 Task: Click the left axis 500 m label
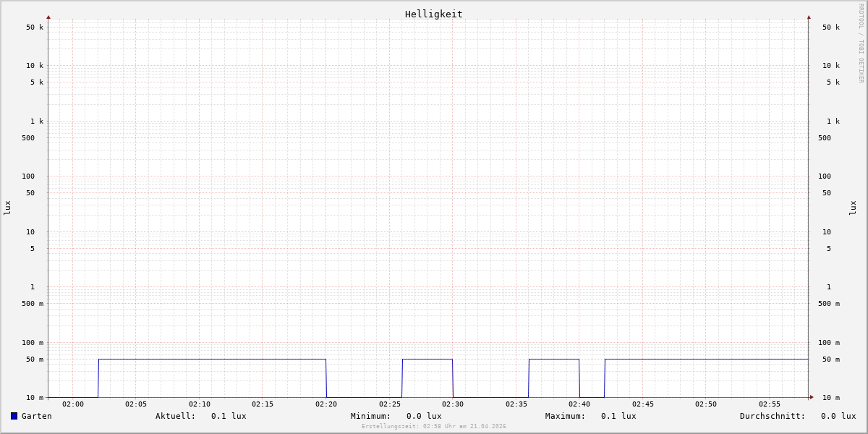tap(33, 304)
